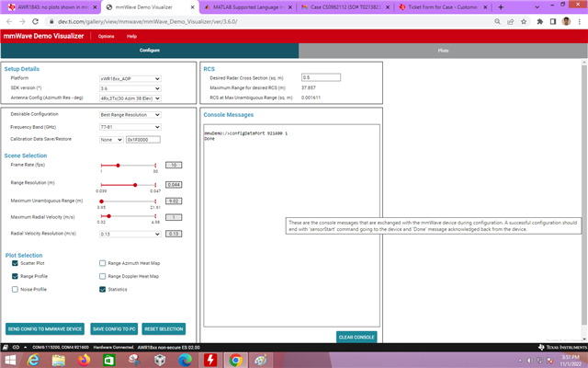Image resolution: width=588 pixels, height=368 pixels.
Task: Click calibration address field 0x1F0000
Action: (x=143, y=140)
